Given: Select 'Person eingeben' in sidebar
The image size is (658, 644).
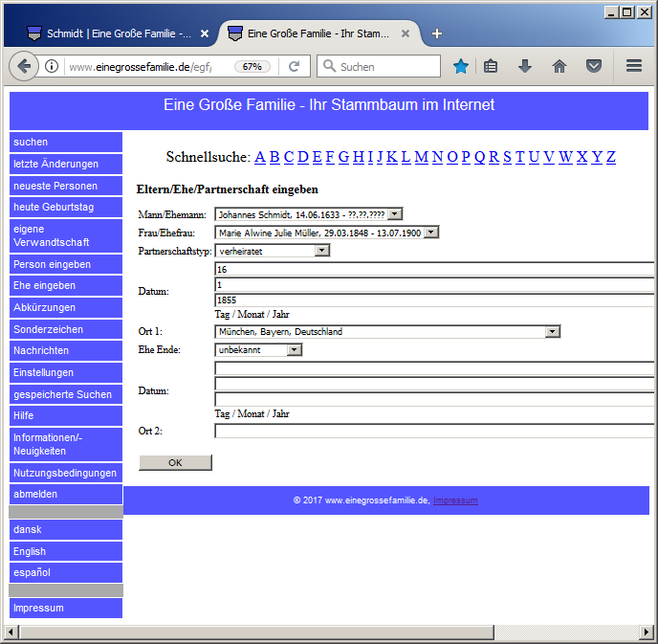Looking at the screenshot, I should [66, 264].
